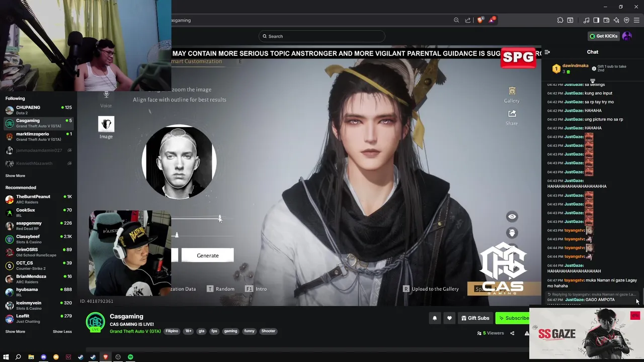644x362 pixels.
Task: Click the Random option in game
Action: pos(220,289)
